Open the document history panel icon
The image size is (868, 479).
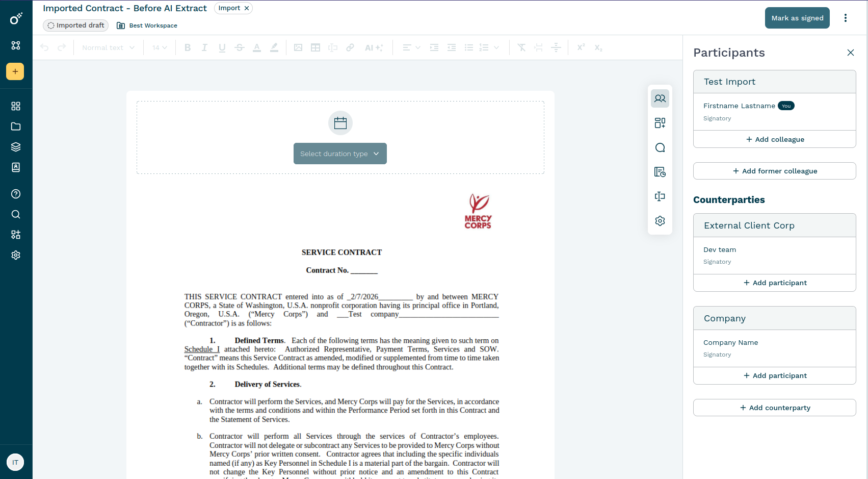coord(660,172)
